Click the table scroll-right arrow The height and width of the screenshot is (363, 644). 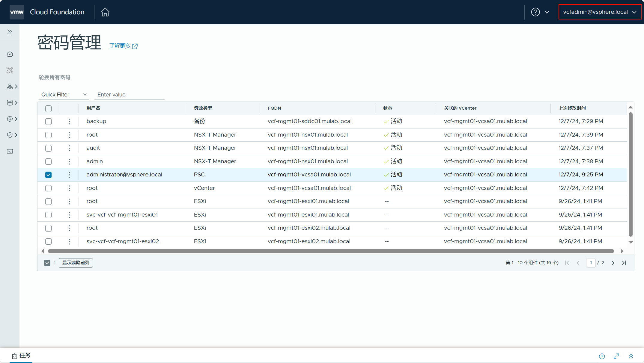(622, 251)
